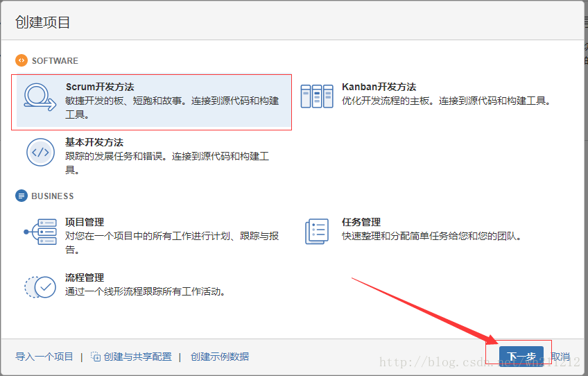Click the Scrum description about agile boards
Screen dimensions: 588x376
[172, 108]
